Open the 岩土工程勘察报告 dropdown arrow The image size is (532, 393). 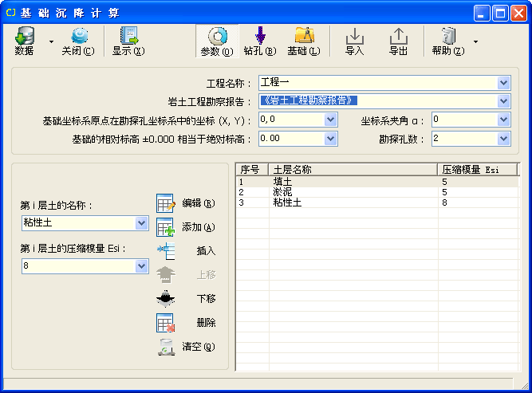503,101
